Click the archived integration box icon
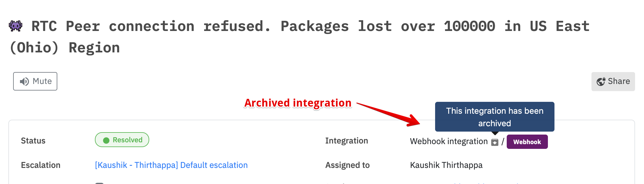 click(x=495, y=142)
